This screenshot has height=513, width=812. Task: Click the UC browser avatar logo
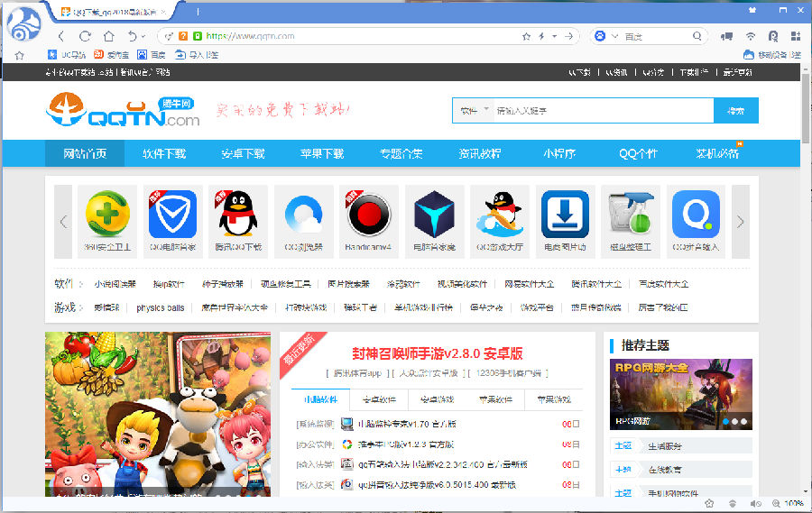click(x=25, y=25)
